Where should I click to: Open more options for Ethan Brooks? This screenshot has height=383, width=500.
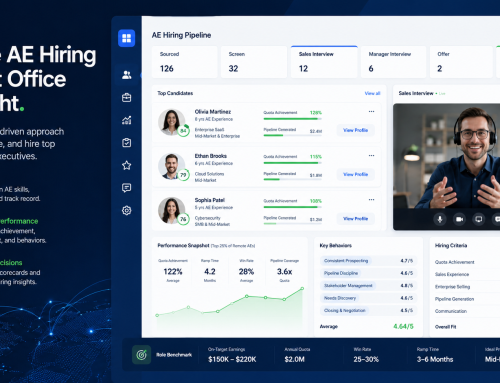[371, 156]
